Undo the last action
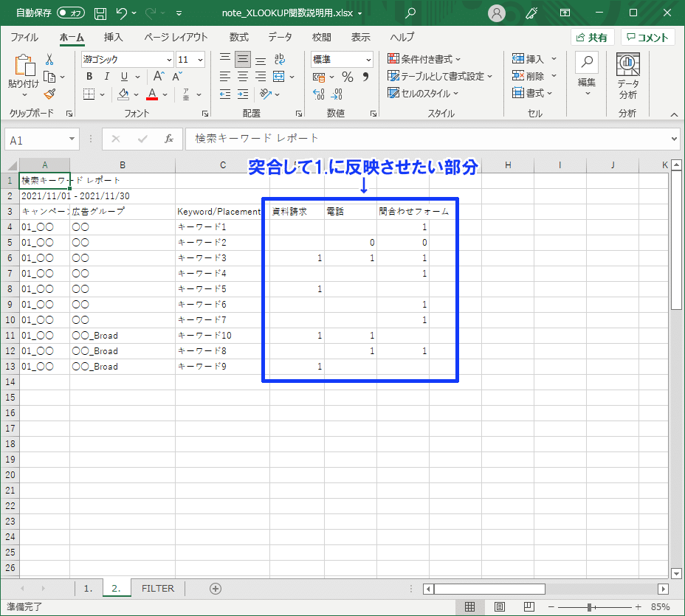 point(122,13)
